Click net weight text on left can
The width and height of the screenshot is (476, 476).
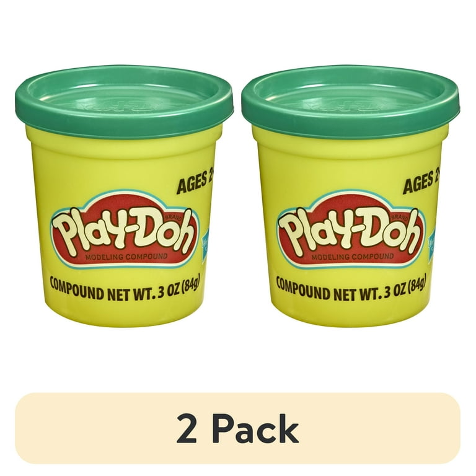tap(125, 291)
